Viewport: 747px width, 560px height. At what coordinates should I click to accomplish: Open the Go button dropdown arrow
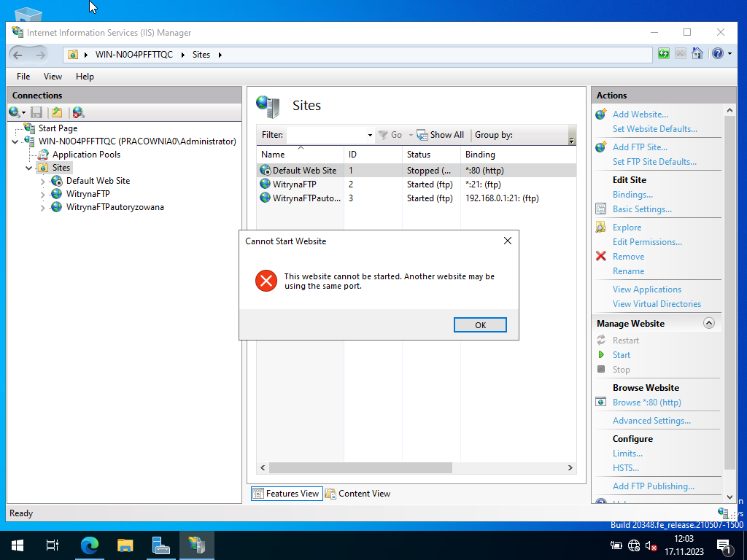click(x=411, y=135)
